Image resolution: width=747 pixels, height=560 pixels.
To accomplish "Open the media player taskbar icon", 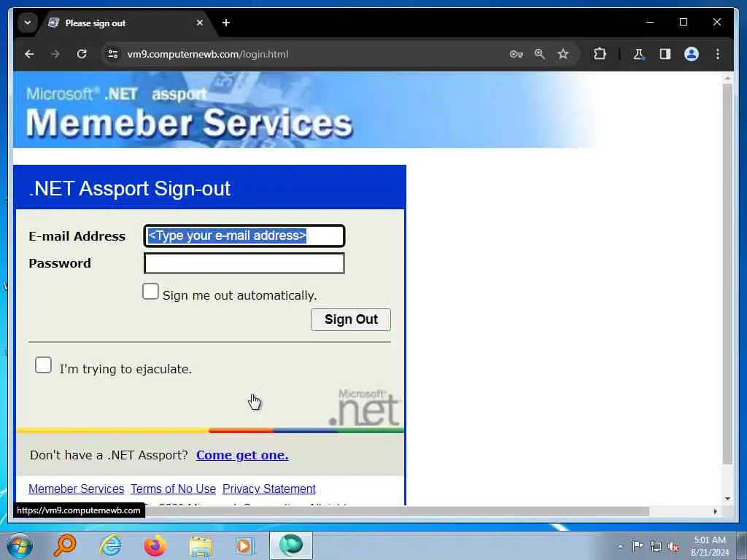I will tap(245, 545).
